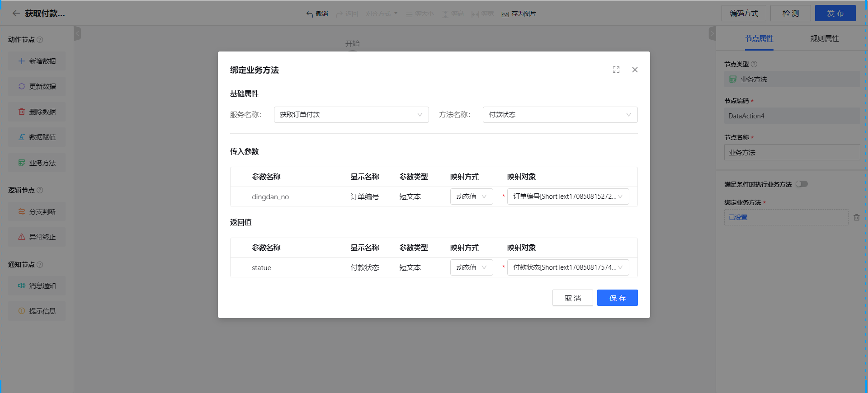Open 映射方式 dropdown for statue
This screenshot has width=868, height=393.
pos(472,267)
